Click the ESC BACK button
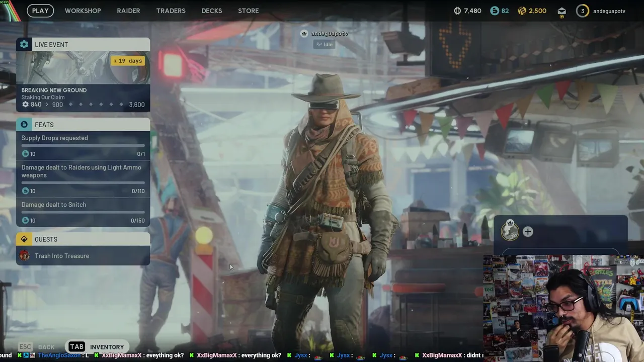 coord(36,347)
